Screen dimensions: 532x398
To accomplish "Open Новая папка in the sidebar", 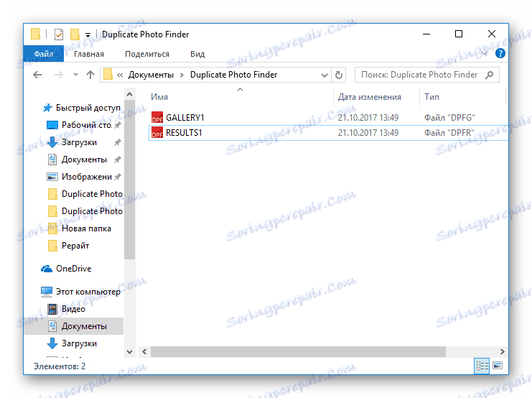I will (86, 228).
